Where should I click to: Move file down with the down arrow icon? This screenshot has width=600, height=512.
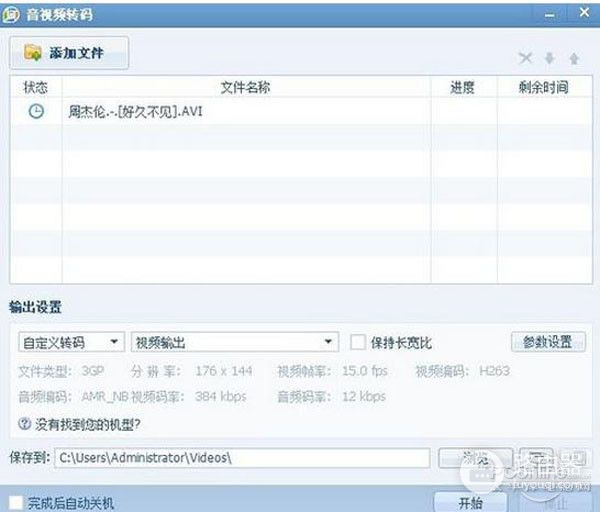coord(550,59)
